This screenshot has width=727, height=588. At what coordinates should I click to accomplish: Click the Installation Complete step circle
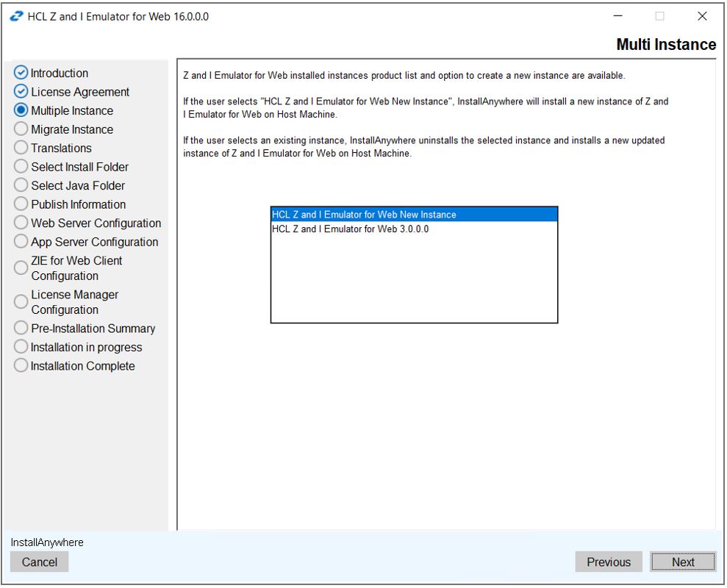(x=21, y=365)
